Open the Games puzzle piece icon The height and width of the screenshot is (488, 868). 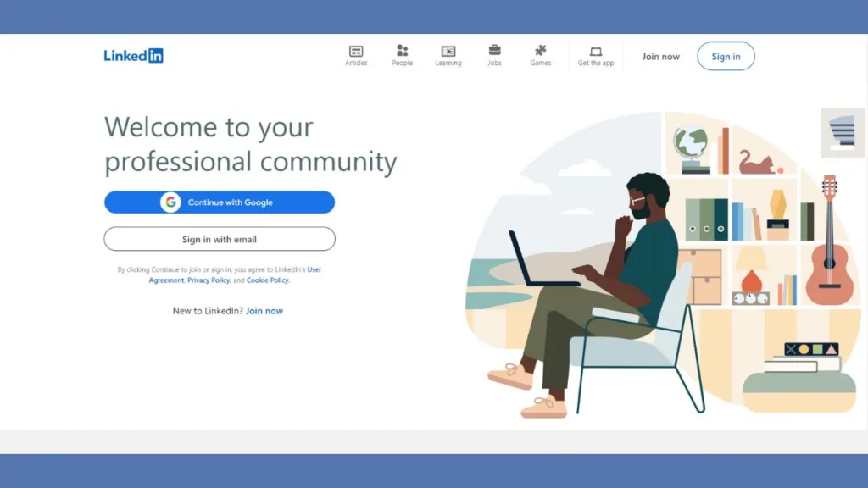(x=540, y=51)
